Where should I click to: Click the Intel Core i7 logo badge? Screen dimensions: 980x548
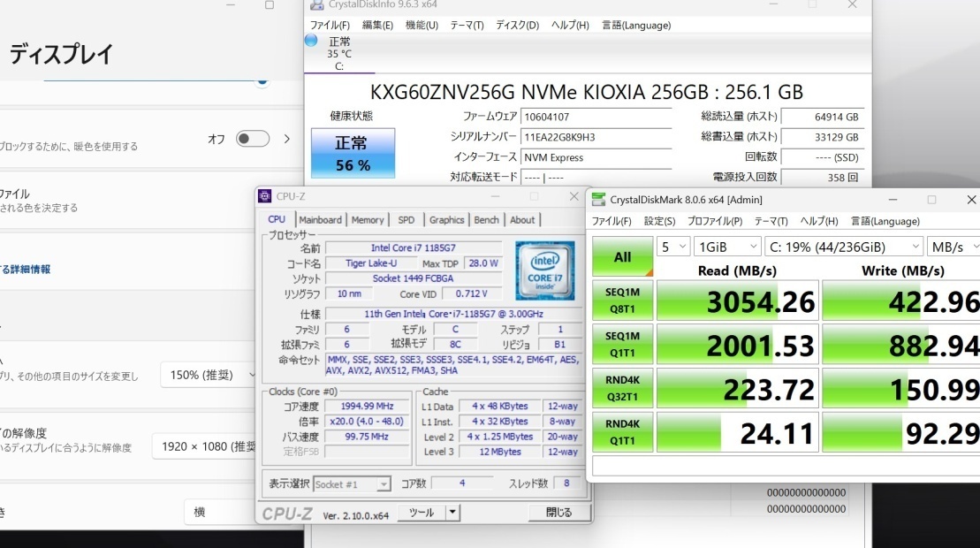click(545, 270)
